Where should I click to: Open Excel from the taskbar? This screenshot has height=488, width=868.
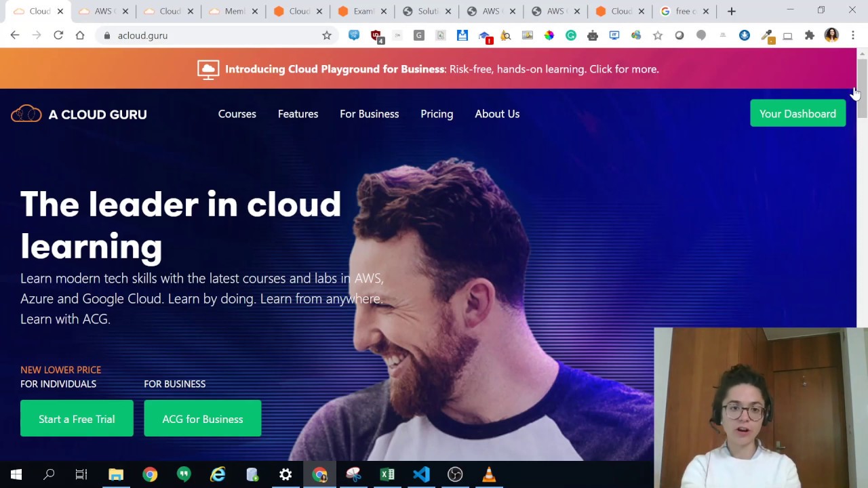coord(387,474)
